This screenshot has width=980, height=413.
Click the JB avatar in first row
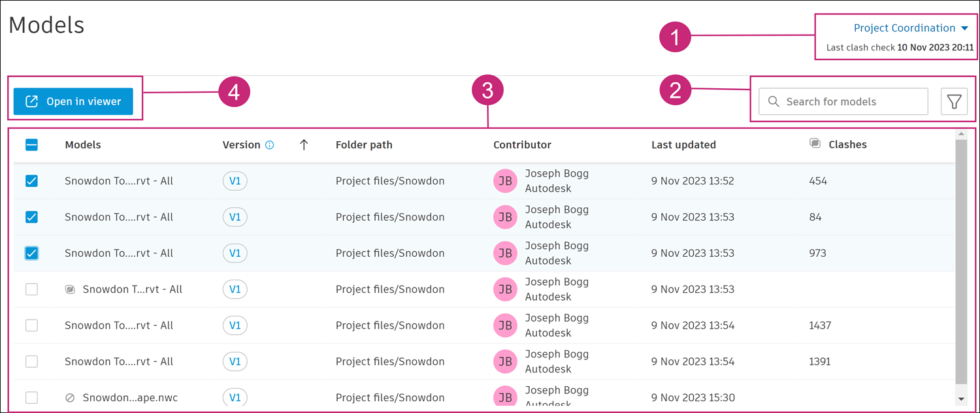[x=505, y=182]
